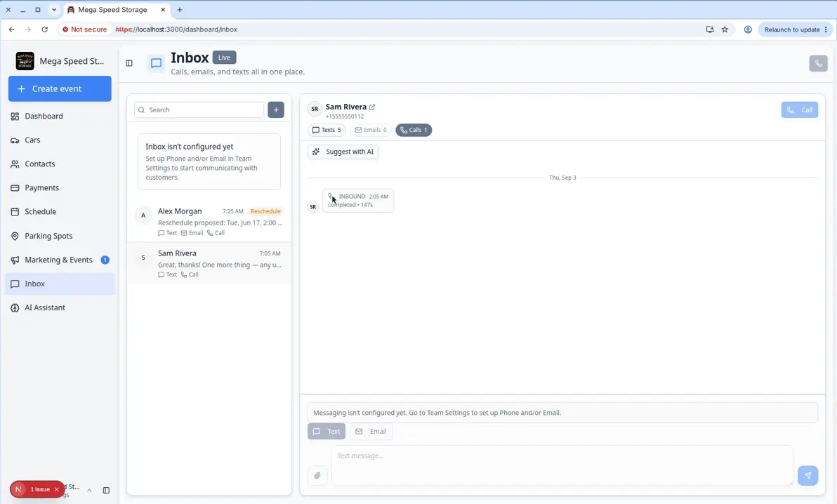Open the INBOUND 2:05 AM call entry
Screen dimensions: 837x504
[358, 200]
